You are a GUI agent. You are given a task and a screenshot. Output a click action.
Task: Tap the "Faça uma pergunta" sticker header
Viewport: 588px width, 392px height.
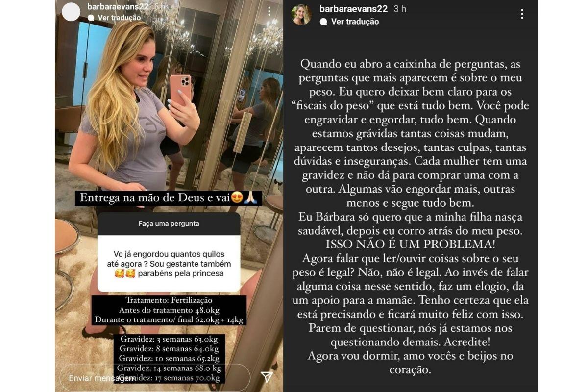[169, 224]
